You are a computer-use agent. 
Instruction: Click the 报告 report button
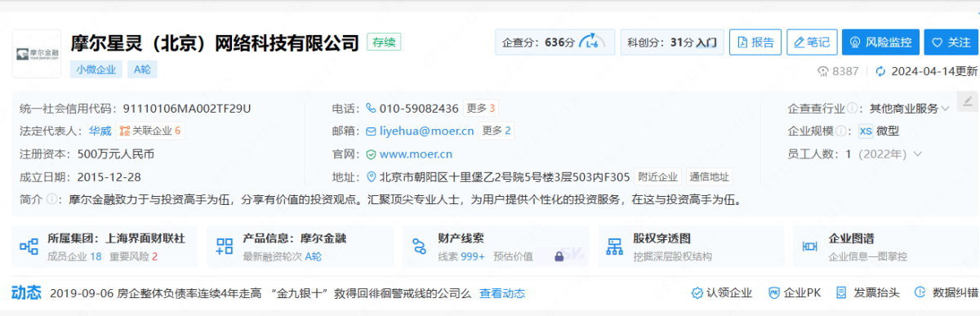point(755,42)
